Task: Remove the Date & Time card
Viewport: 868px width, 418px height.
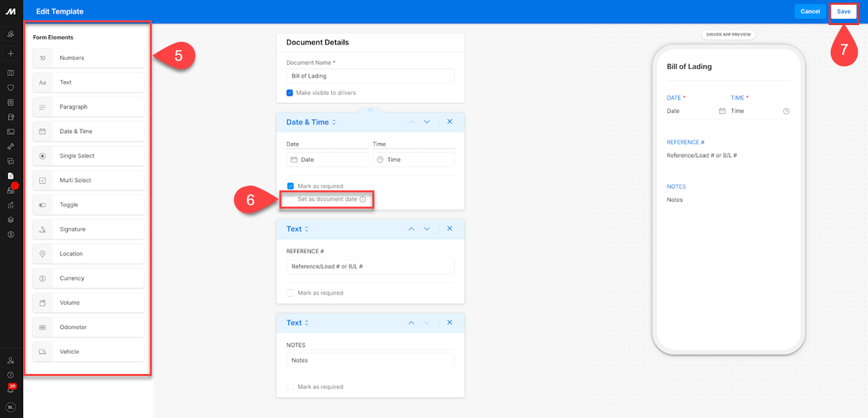Action: click(x=450, y=122)
